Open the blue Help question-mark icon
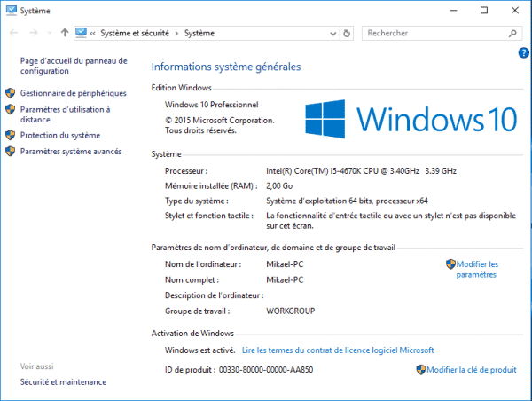The height and width of the screenshot is (401, 532). [x=523, y=52]
